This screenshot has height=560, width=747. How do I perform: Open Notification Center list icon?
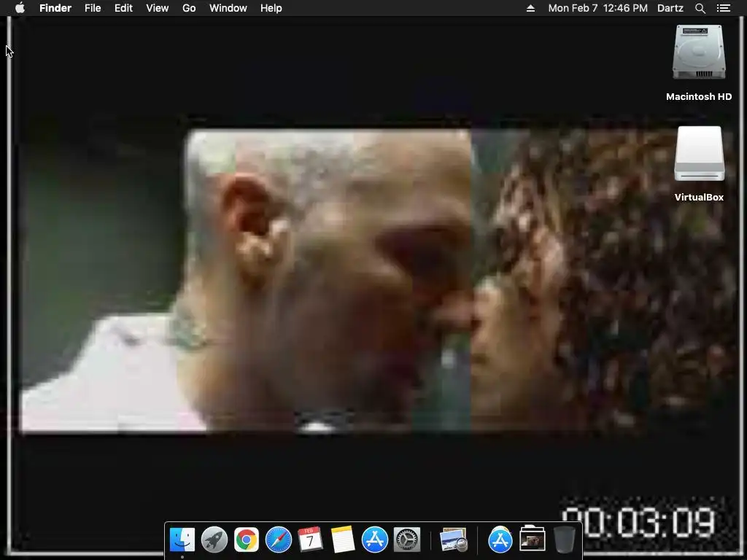(724, 8)
